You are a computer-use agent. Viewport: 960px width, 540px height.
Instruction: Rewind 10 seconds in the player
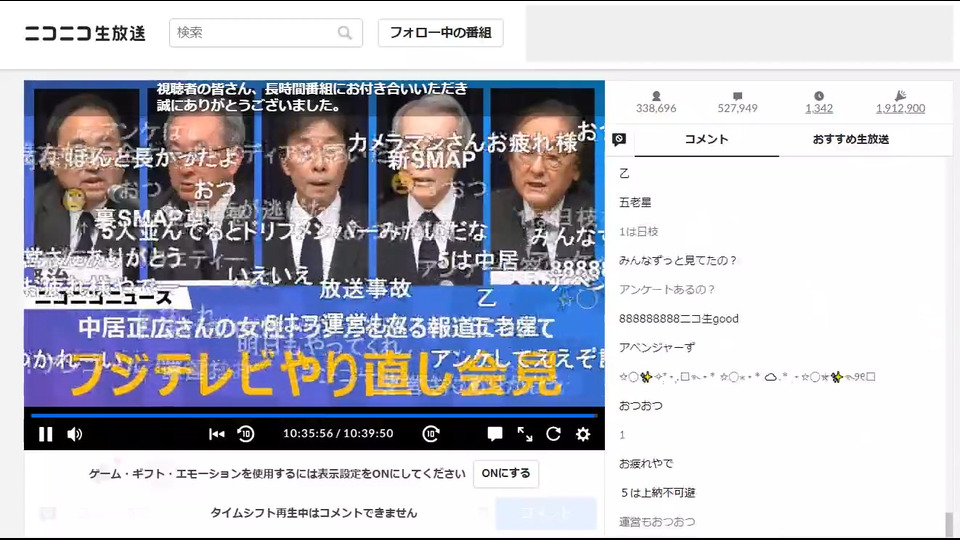pos(246,434)
